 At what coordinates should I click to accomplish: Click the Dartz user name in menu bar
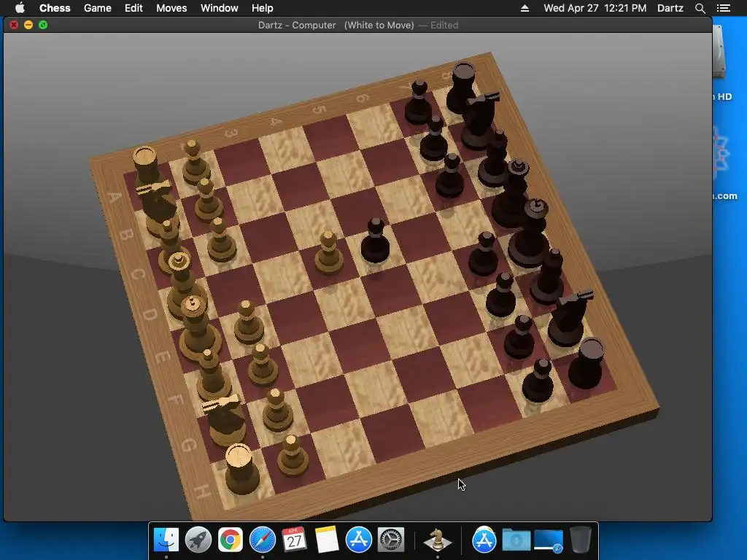pos(670,8)
